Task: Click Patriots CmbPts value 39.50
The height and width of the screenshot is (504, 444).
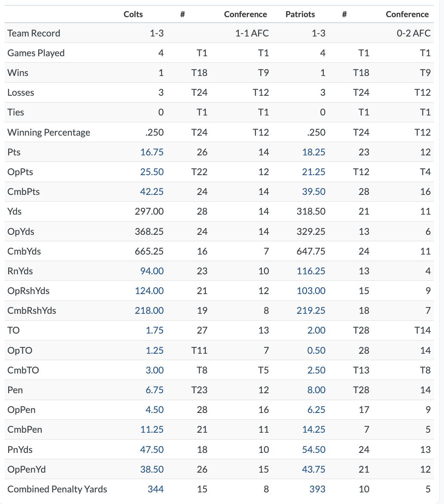Action: click(x=313, y=191)
